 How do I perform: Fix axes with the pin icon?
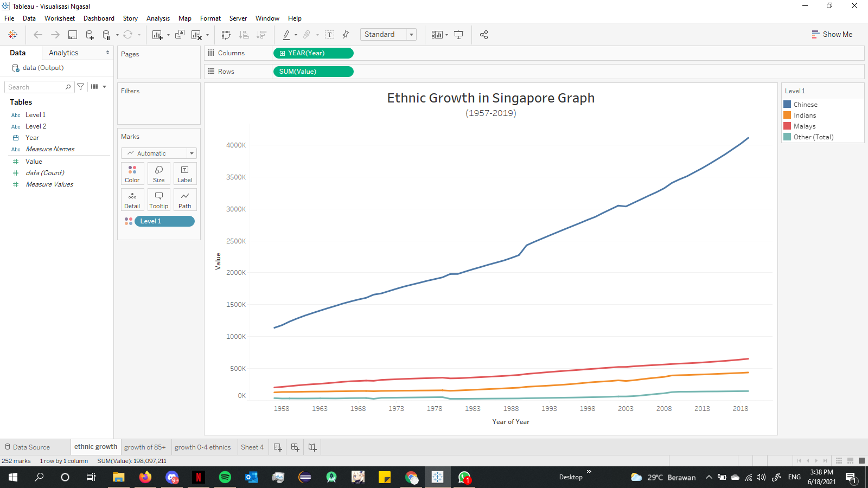(x=346, y=35)
